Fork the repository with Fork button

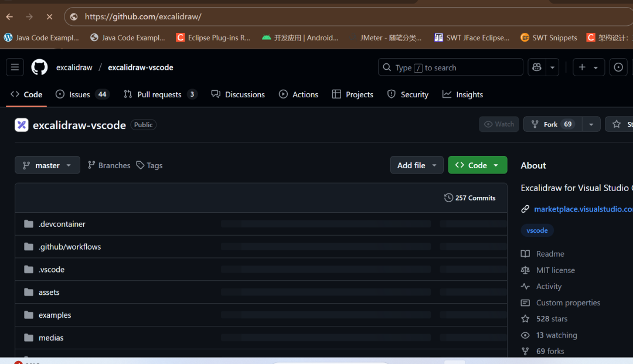point(553,124)
